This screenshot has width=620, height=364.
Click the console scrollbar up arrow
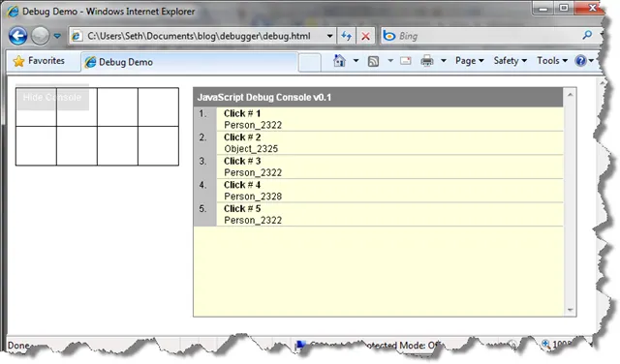pyautogui.click(x=570, y=95)
